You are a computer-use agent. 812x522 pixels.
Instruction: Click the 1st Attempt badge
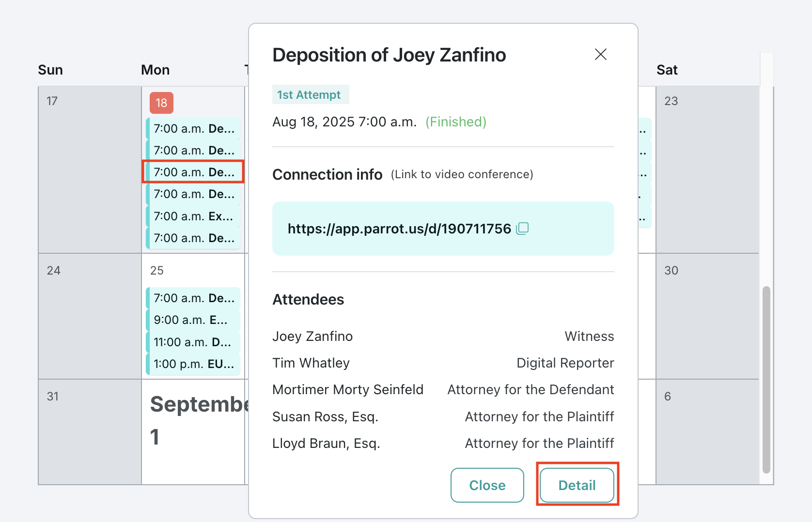pos(311,94)
